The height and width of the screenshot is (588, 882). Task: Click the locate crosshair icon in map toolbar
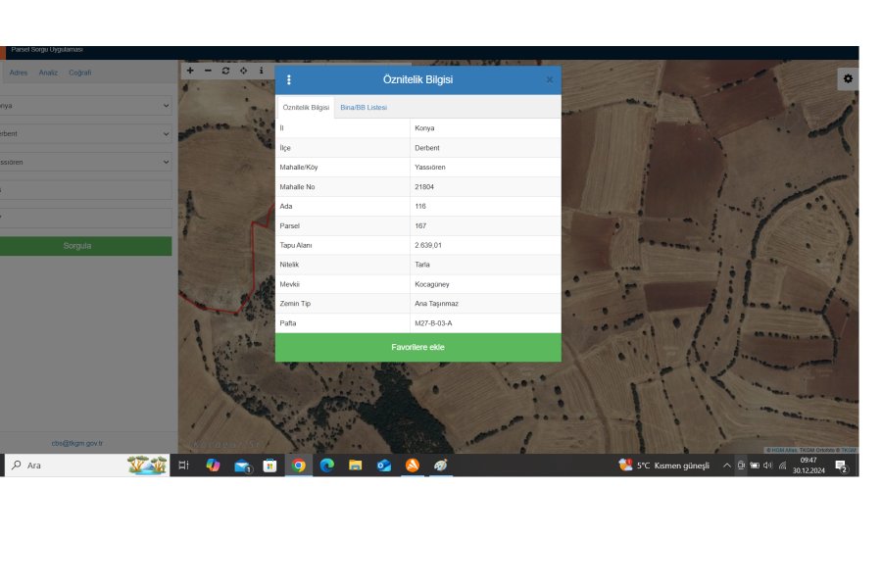[243, 71]
